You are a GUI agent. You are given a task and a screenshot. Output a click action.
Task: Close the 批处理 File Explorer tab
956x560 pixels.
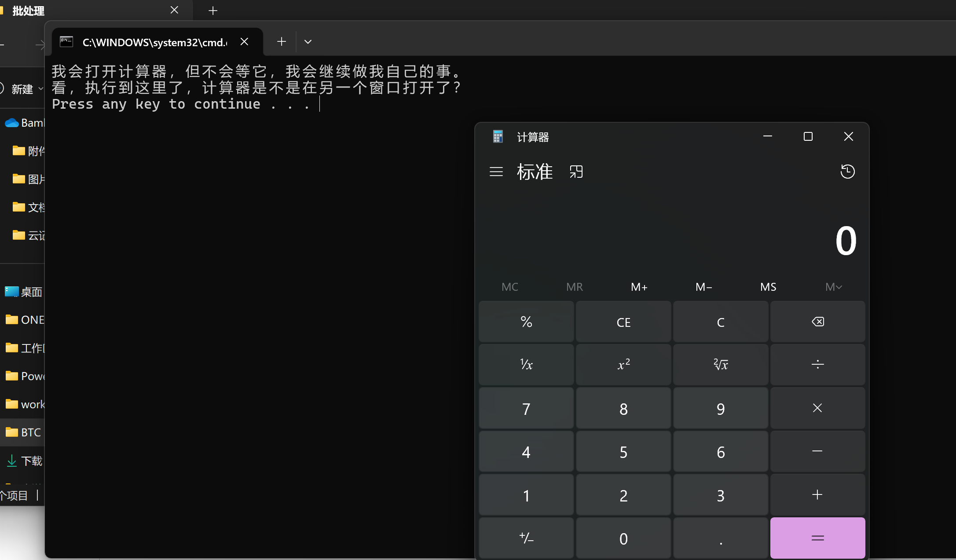174,10
